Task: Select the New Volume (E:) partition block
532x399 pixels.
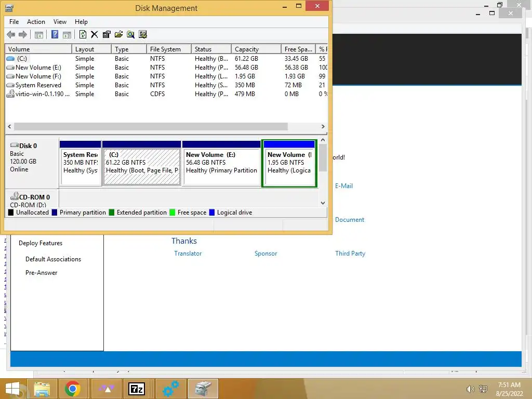Action: [x=221, y=164]
